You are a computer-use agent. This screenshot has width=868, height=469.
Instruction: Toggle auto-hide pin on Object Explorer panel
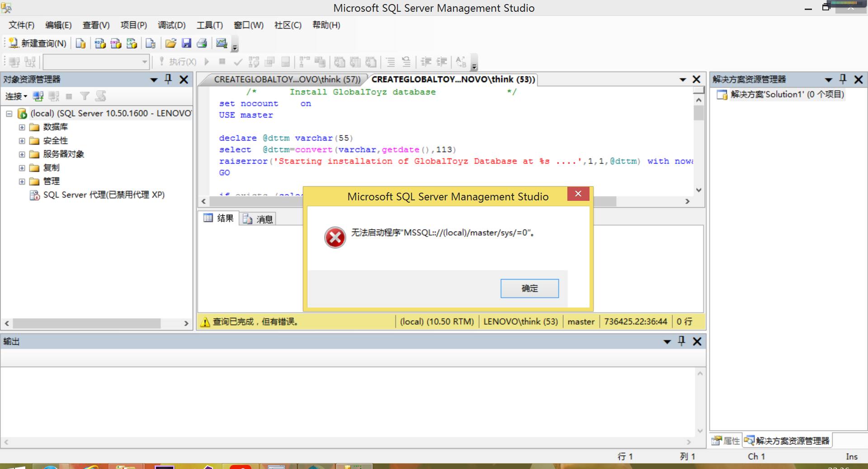[x=168, y=80]
